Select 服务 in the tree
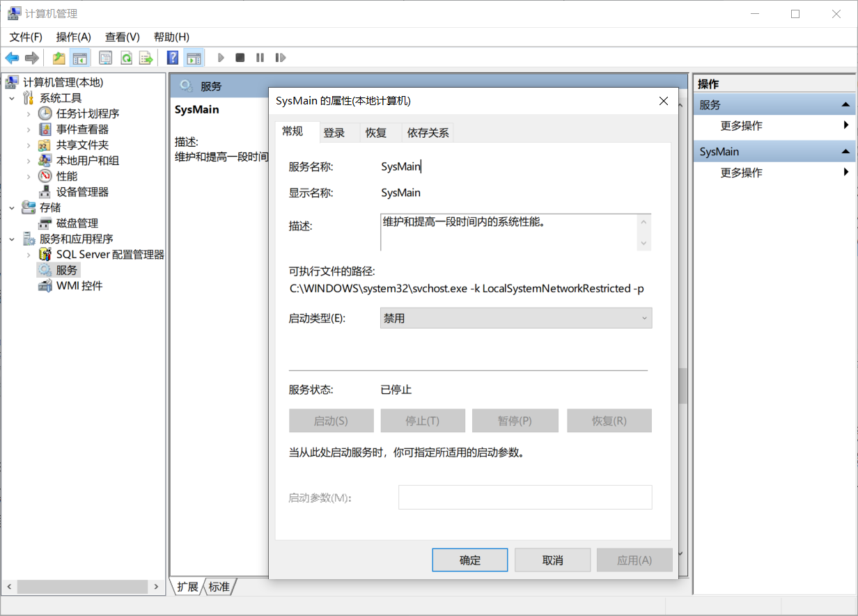Screen dimensions: 858x616 click(67, 270)
